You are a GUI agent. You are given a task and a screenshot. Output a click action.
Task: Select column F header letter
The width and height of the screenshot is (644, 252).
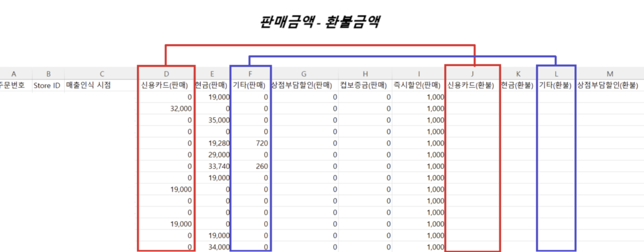[250, 74]
